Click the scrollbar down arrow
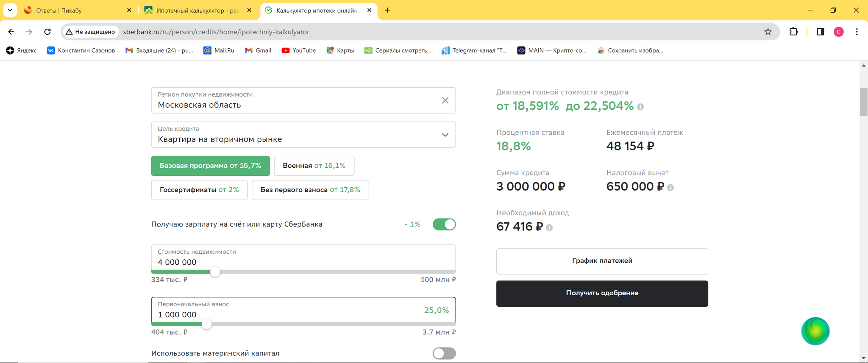The width and height of the screenshot is (868, 363). [x=864, y=358]
